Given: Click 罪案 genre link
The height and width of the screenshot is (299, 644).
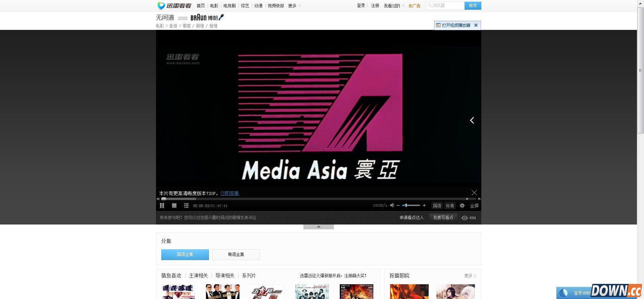Looking at the screenshot, I should [186, 26].
